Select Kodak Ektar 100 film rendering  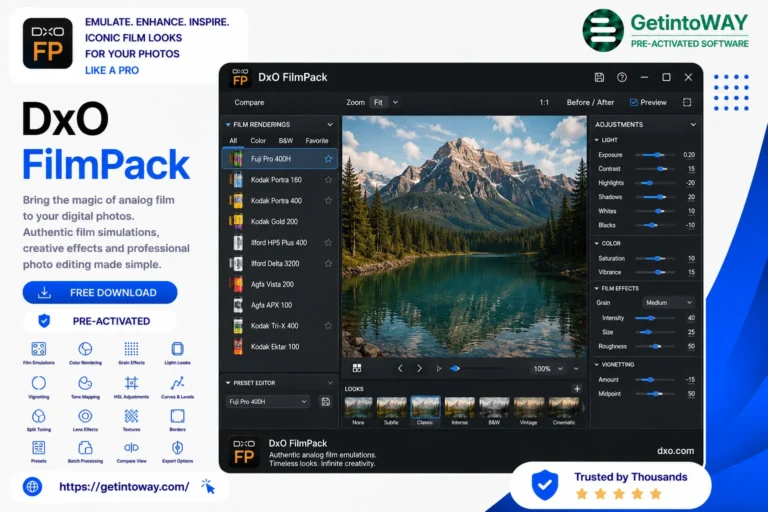(280, 347)
